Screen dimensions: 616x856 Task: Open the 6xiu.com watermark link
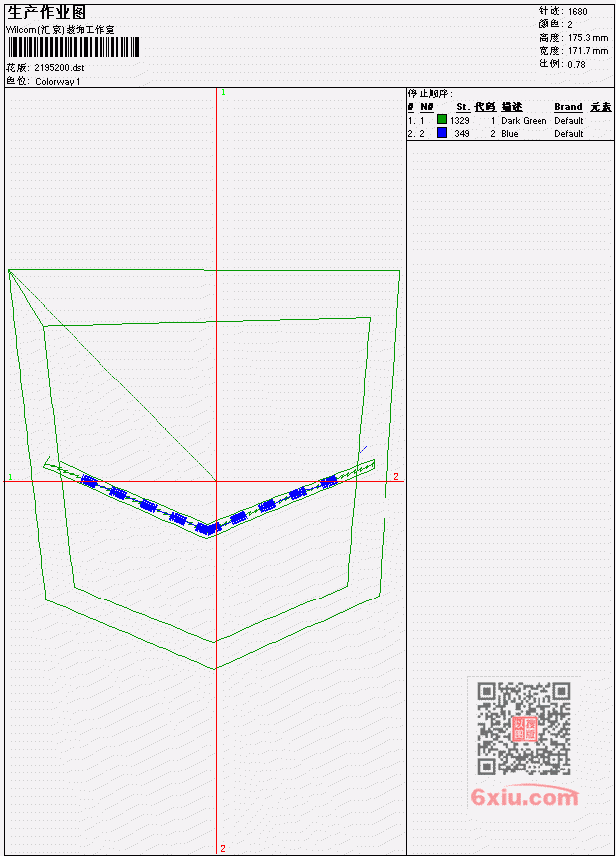(x=525, y=797)
